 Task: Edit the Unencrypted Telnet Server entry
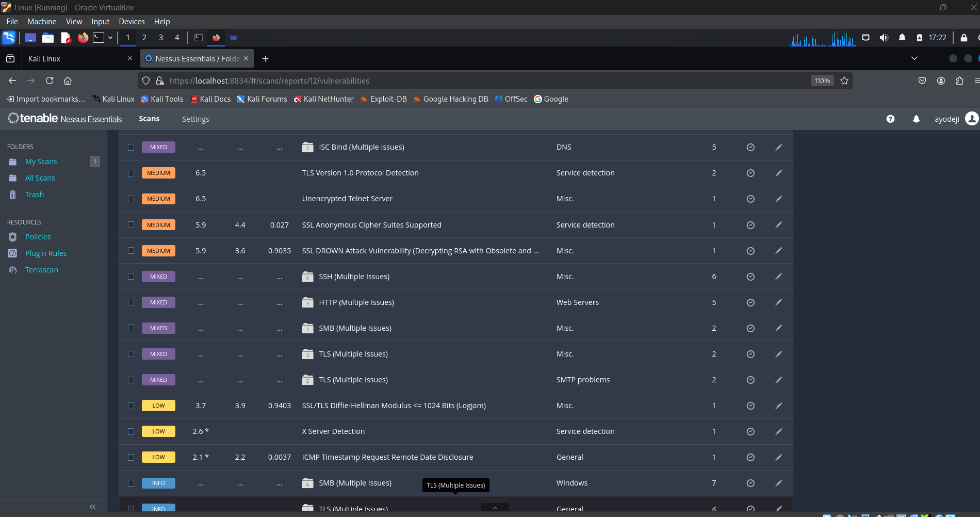click(x=778, y=199)
